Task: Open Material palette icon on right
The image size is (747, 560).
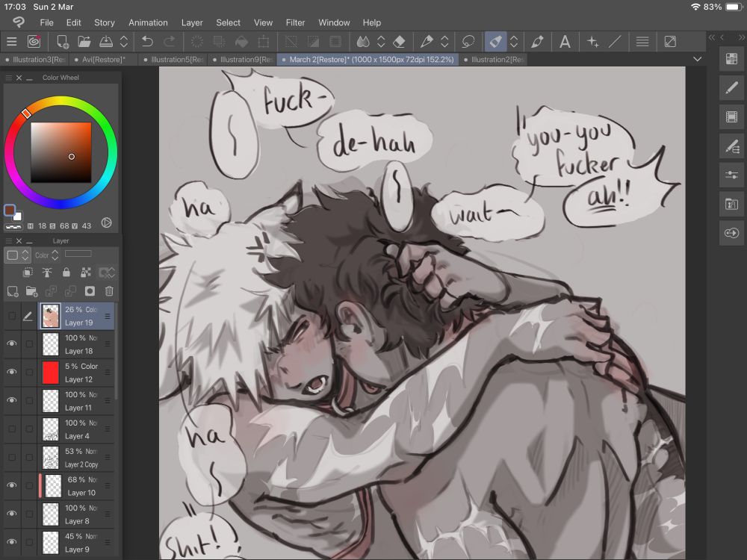Action: pos(732,204)
